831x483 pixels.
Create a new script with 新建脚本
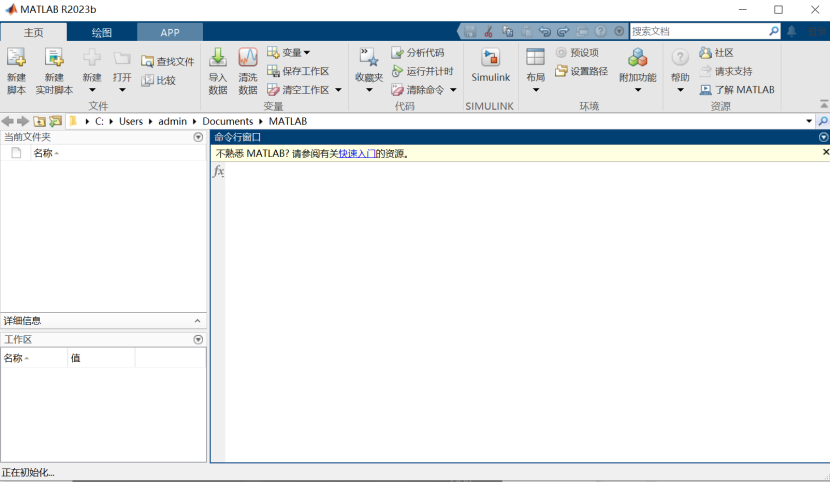(16, 71)
